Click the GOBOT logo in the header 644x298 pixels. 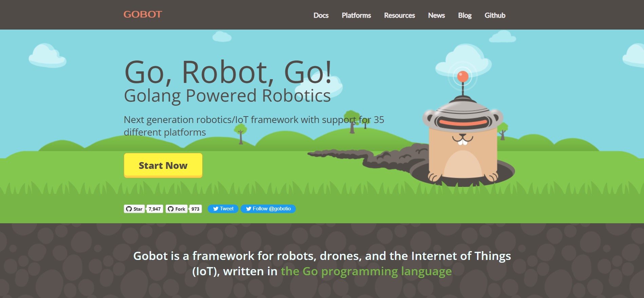tap(143, 15)
